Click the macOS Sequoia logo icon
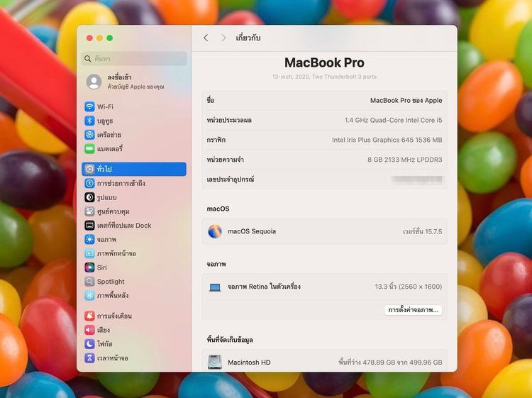The image size is (532, 398). pyautogui.click(x=215, y=231)
